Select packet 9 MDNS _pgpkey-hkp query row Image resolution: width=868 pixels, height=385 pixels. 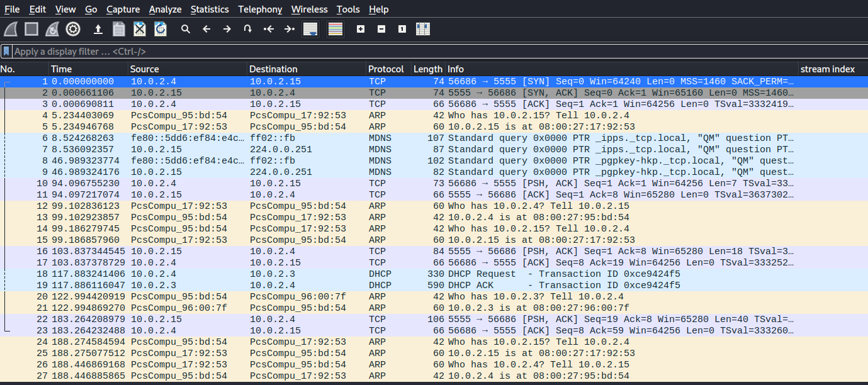[434, 172]
